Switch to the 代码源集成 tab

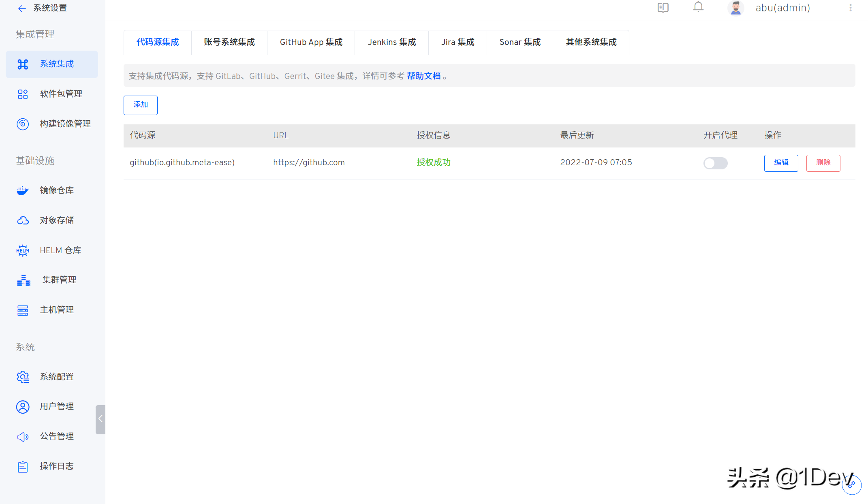(158, 42)
